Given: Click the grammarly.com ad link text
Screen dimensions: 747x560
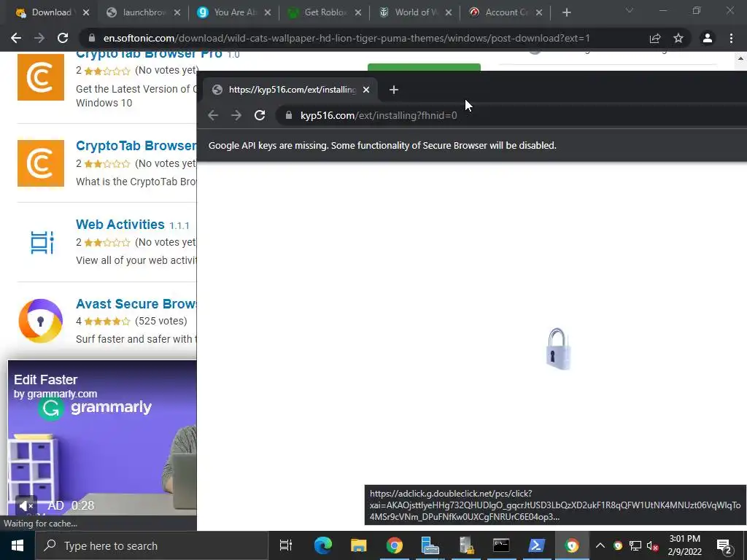Looking at the screenshot, I should tap(55, 394).
